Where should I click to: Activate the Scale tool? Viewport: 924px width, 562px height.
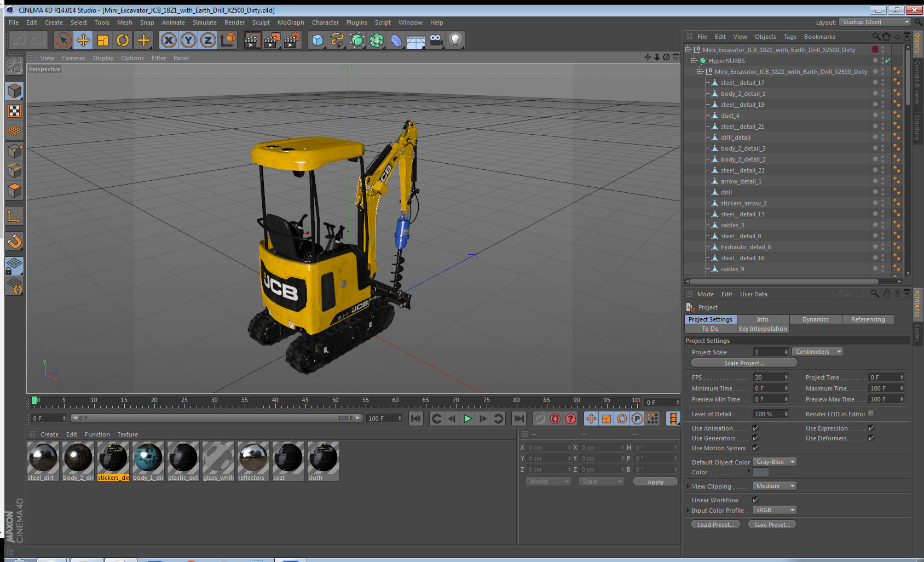click(103, 40)
